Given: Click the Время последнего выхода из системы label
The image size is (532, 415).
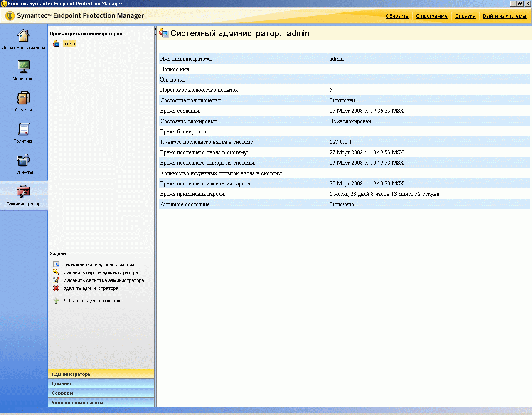Looking at the screenshot, I should click(x=207, y=163).
